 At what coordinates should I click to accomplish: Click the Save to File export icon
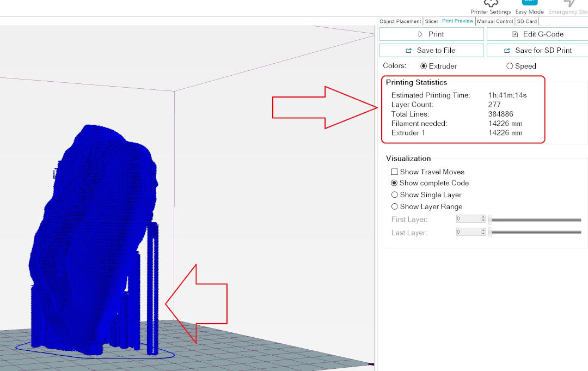409,50
